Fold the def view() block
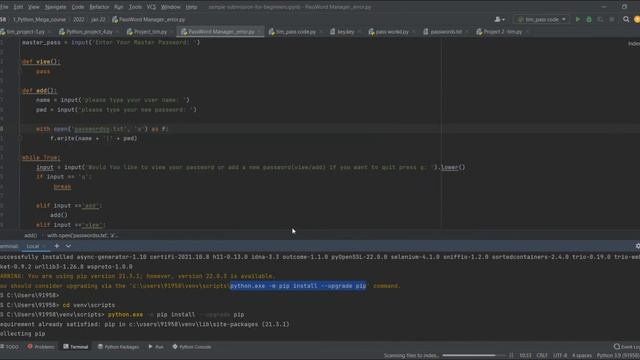Viewport: 640px width, 360px height. (x=20, y=62)
